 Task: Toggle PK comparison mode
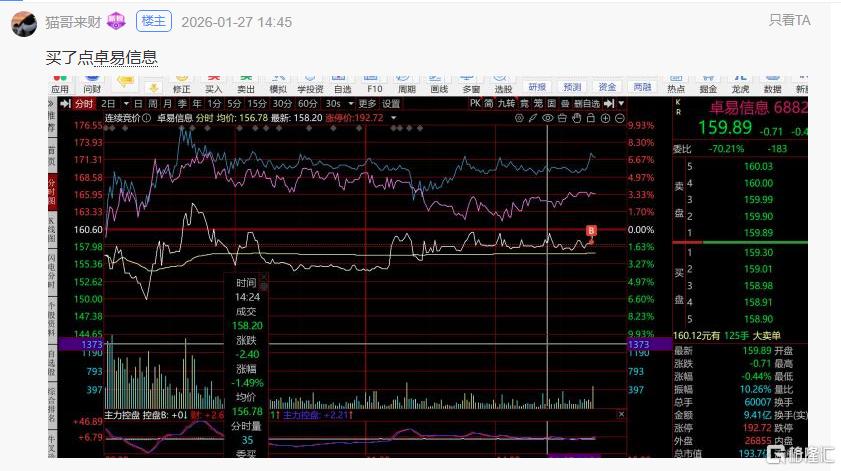pos(475,103)
